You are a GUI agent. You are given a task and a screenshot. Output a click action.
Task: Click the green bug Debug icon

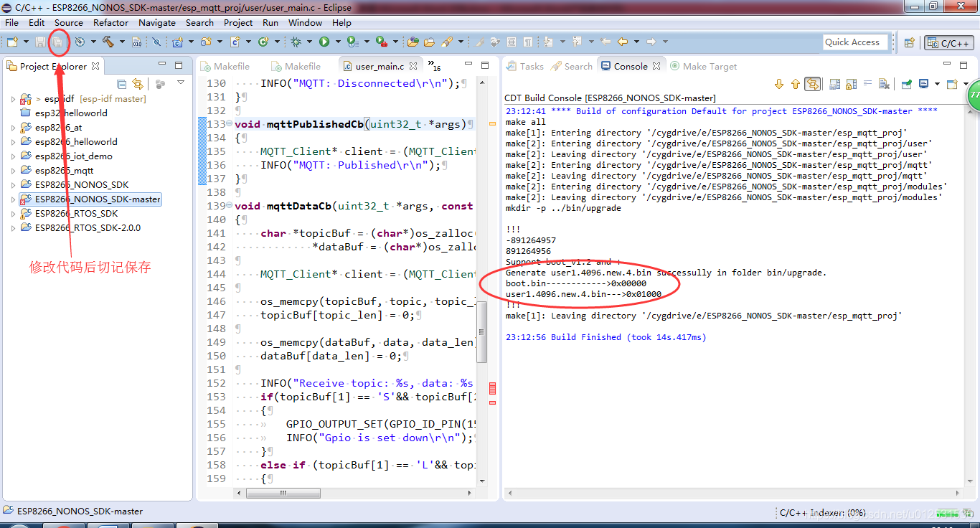(296, 42)
